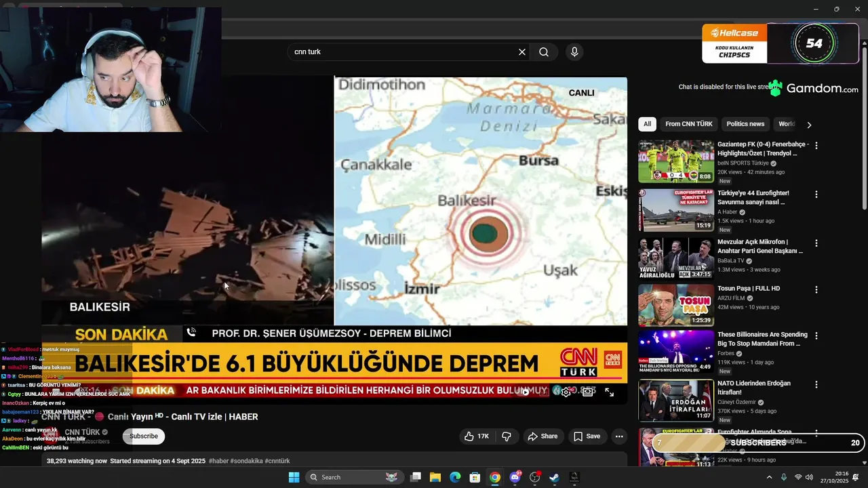Open Tosun Paşa FULL HD video
This screenshot has height=488, width=868.
coord(749,289)
